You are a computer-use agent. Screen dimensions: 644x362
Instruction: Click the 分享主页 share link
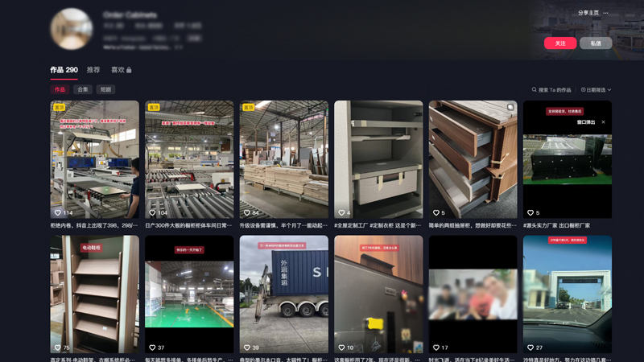pos(588,13)
